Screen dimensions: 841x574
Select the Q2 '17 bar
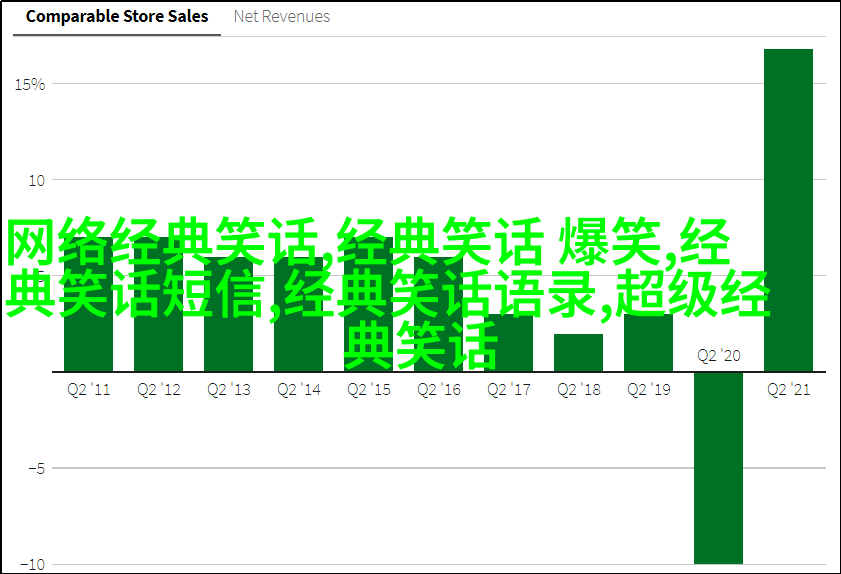pos(508,345)
